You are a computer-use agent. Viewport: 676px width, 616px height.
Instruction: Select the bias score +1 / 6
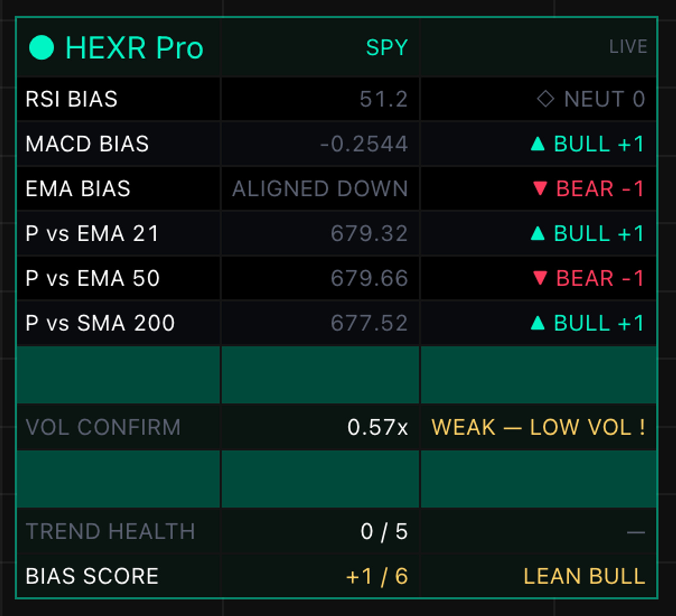click(x=377, y=576)
